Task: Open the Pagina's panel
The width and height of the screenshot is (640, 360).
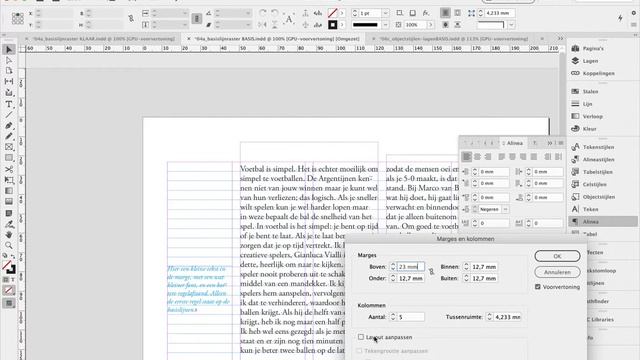Action: pyautogui.click(x=593, y=49)
